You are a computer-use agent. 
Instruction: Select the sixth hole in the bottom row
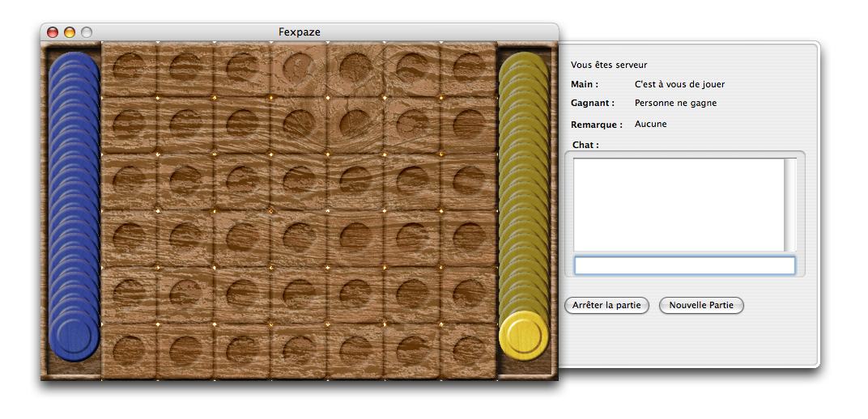coord(412,350)
